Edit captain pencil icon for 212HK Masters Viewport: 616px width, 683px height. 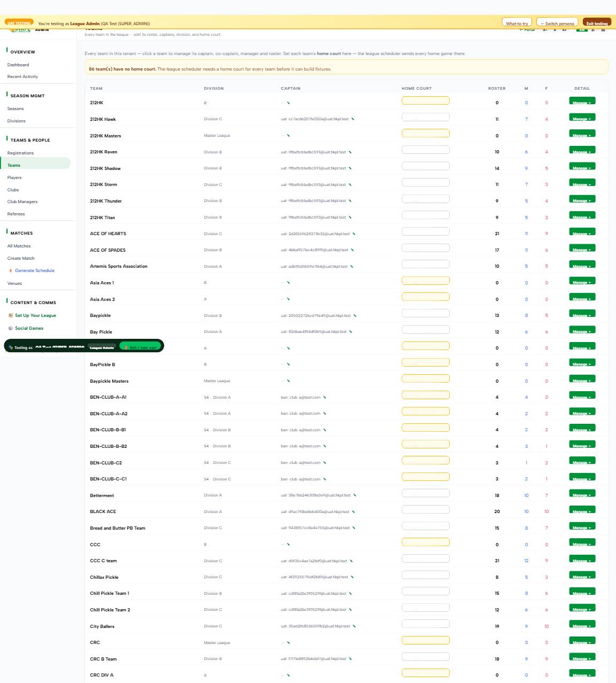[x=288, y=136]
